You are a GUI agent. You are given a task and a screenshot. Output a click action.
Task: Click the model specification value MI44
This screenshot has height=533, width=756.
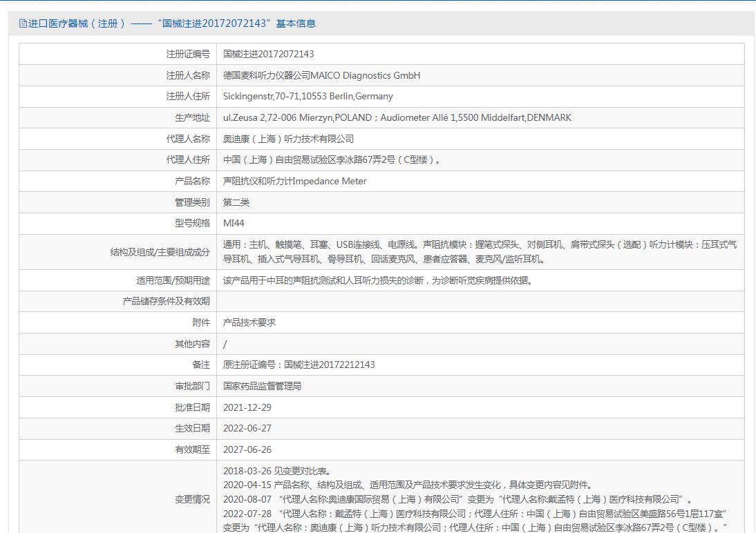coord(234,224)
